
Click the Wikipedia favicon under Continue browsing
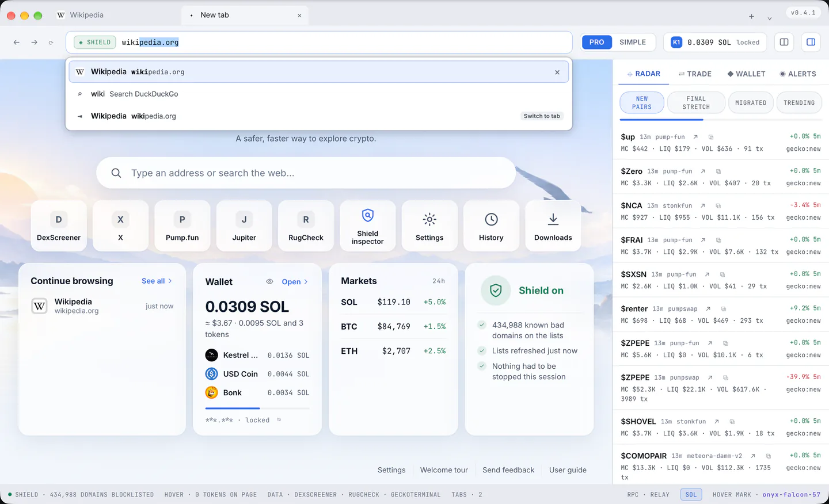[x=39, y=306]
